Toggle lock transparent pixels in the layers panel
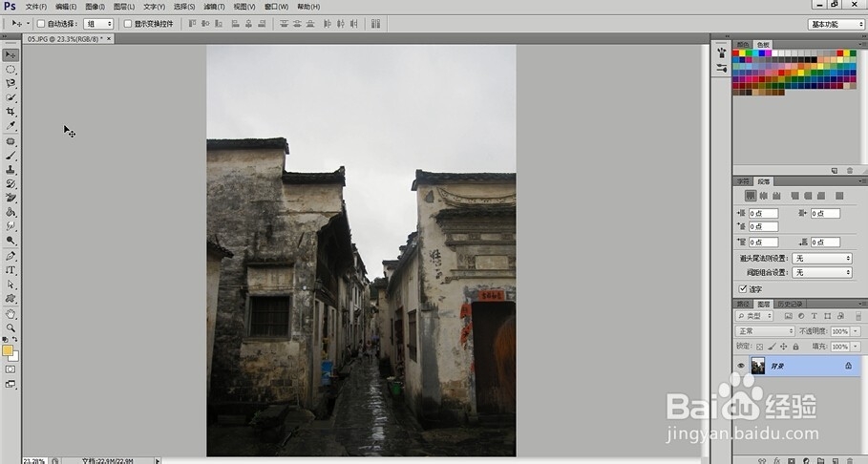This screenshot has width=868, height=464. tap(759, 347)
